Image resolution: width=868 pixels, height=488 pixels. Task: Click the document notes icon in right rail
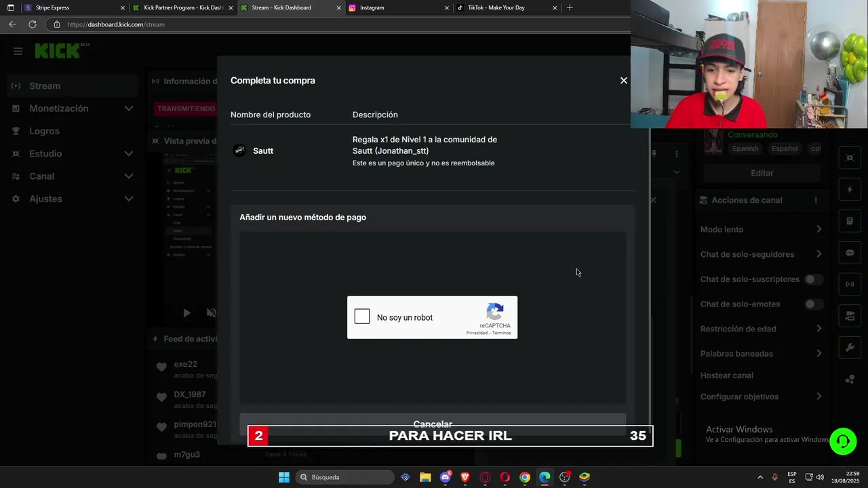pyautogui.click(x=850, y=221)
